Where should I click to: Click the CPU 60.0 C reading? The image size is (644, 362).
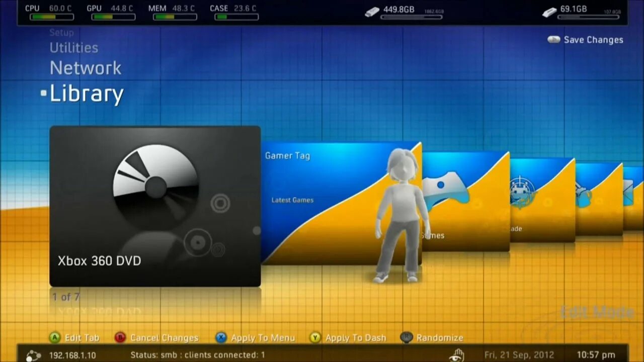click(x=60, y=9)
